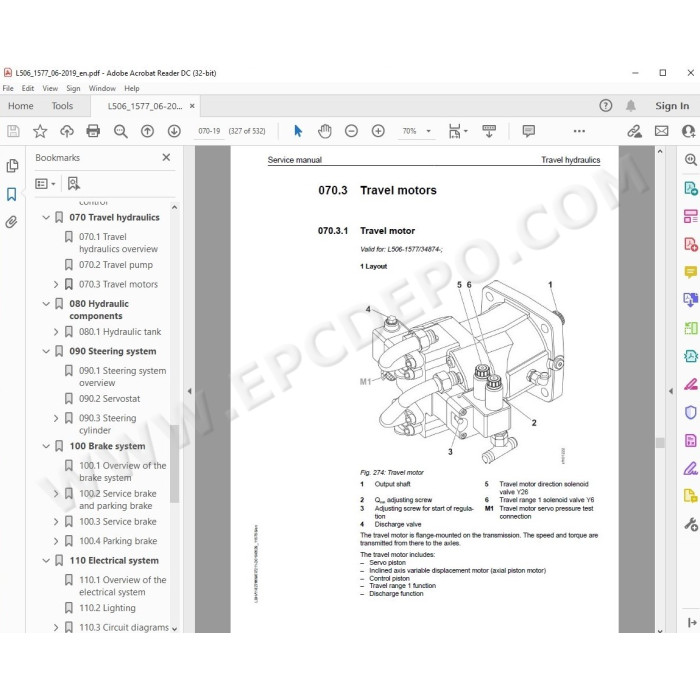
Task: Collapse the 070 Travel hydraulics bookmark
Action: (46, 217)
